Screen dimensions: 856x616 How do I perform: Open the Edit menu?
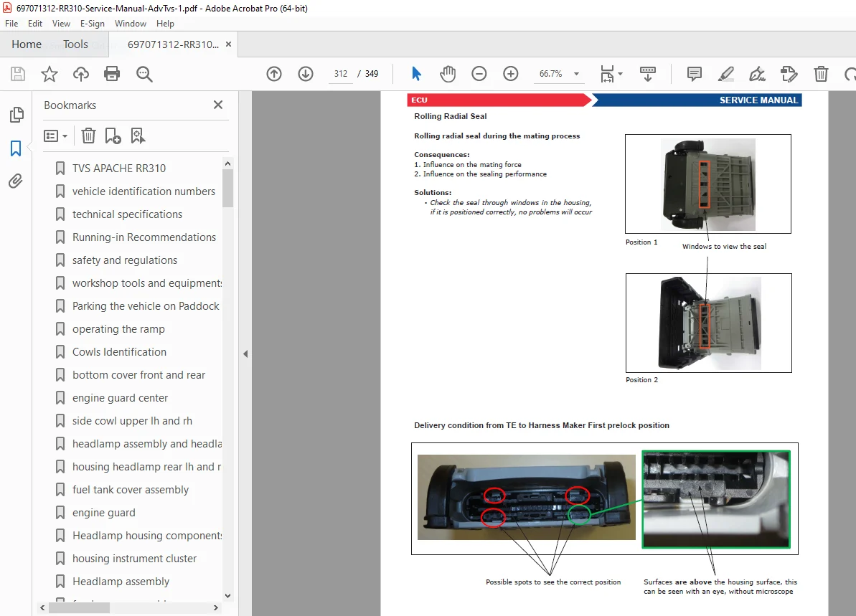tap(35, 24)
